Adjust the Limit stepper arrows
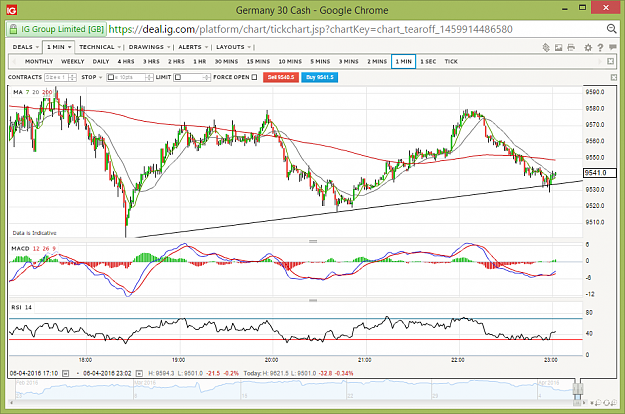Screen dimensions: 625x414 coord(206,77)
